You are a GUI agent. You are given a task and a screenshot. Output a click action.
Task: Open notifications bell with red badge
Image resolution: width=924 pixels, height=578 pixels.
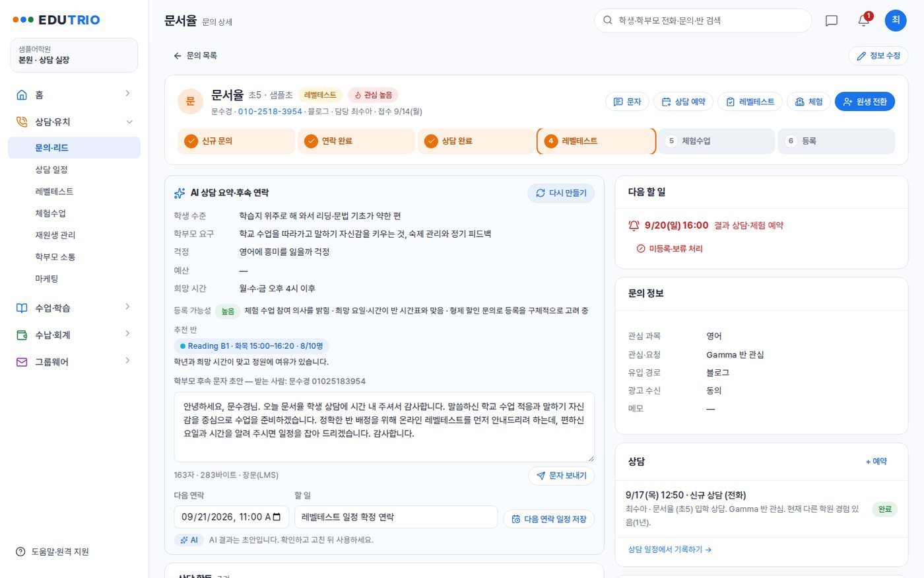coord(864,20)
